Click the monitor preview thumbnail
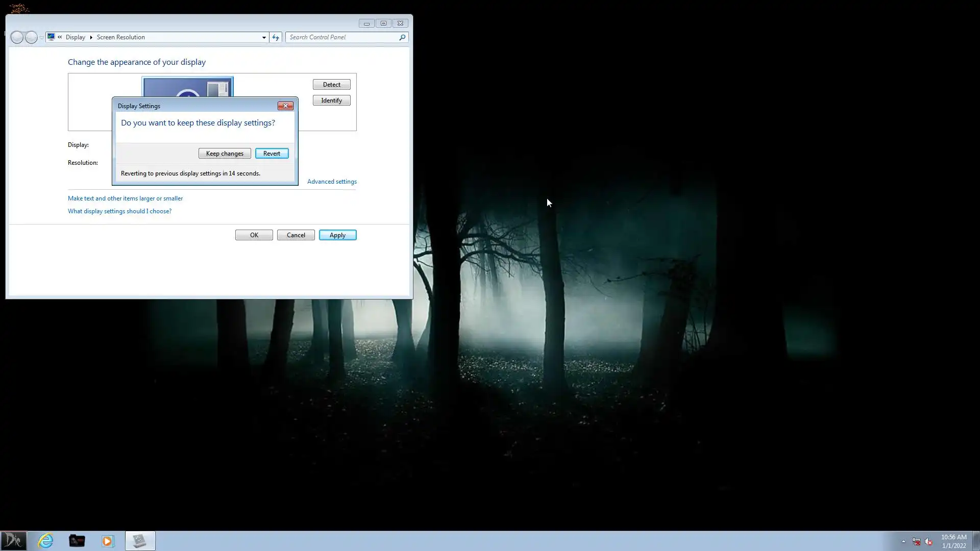 [x=187, y=87]
